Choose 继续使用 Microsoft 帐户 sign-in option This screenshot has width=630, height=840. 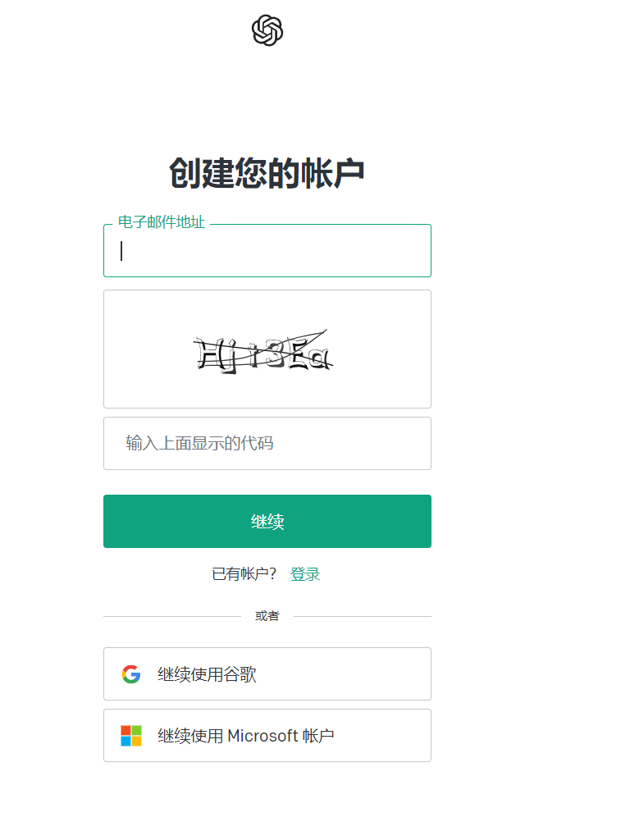(x=267, y=736)
